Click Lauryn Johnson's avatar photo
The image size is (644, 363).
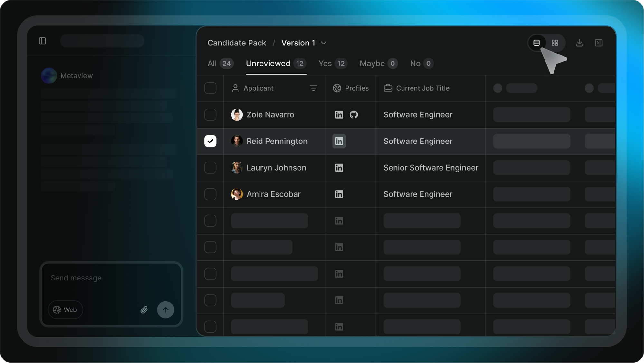(237, 168)
